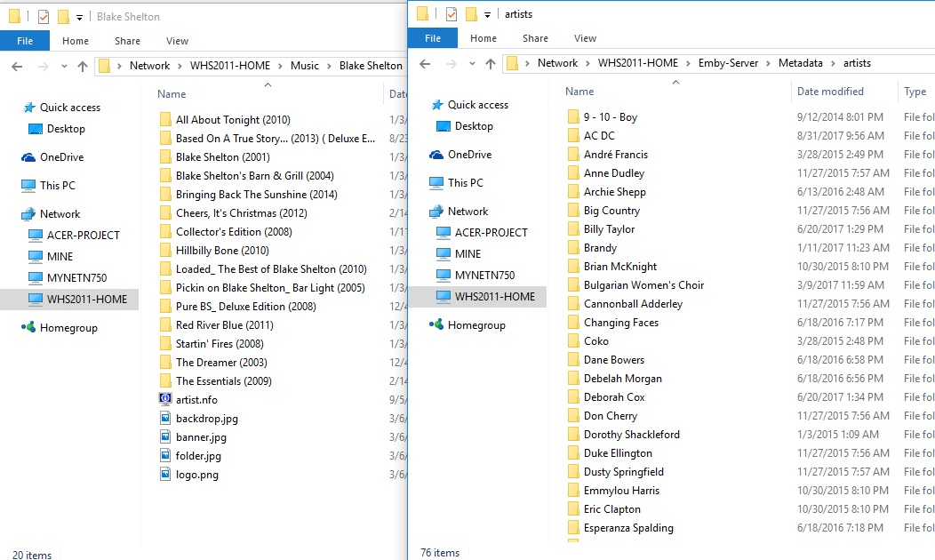Image resolution: width=935 pixels, height=560 pixels.
Task: Select OneDrive in artists window sidebar
Action: point(469,155)
